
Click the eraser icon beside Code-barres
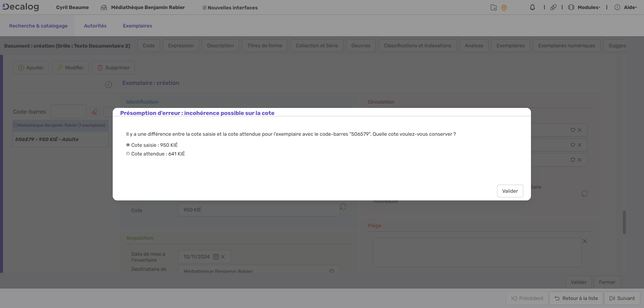click(95, 112)
